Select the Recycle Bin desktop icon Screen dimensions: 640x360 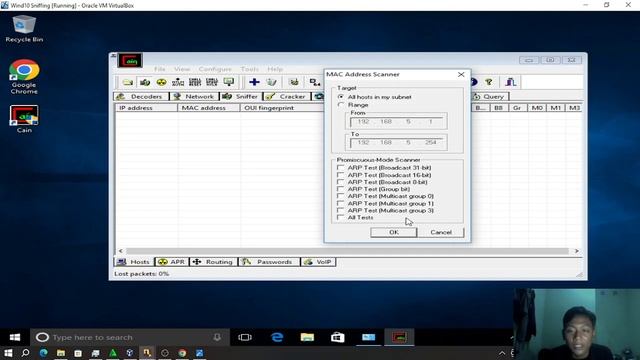coord(24,29)
